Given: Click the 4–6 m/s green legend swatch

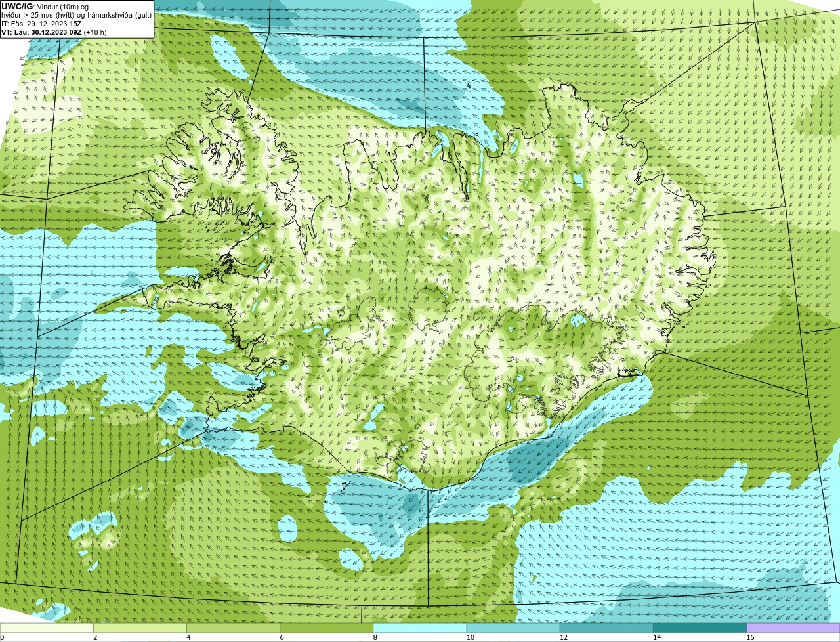Looking at the screenshot, I should (x=234, y=628).
